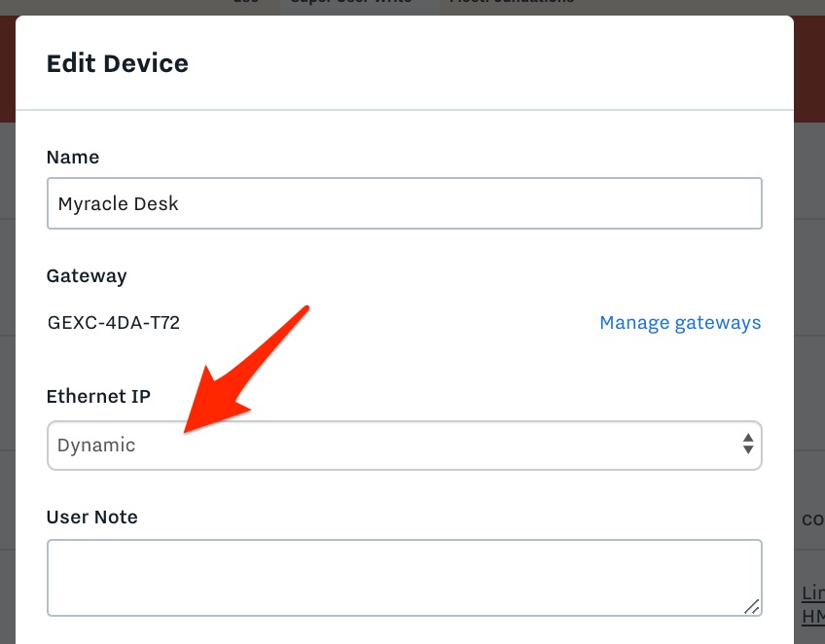Click the User Note label

coord(92,517)
